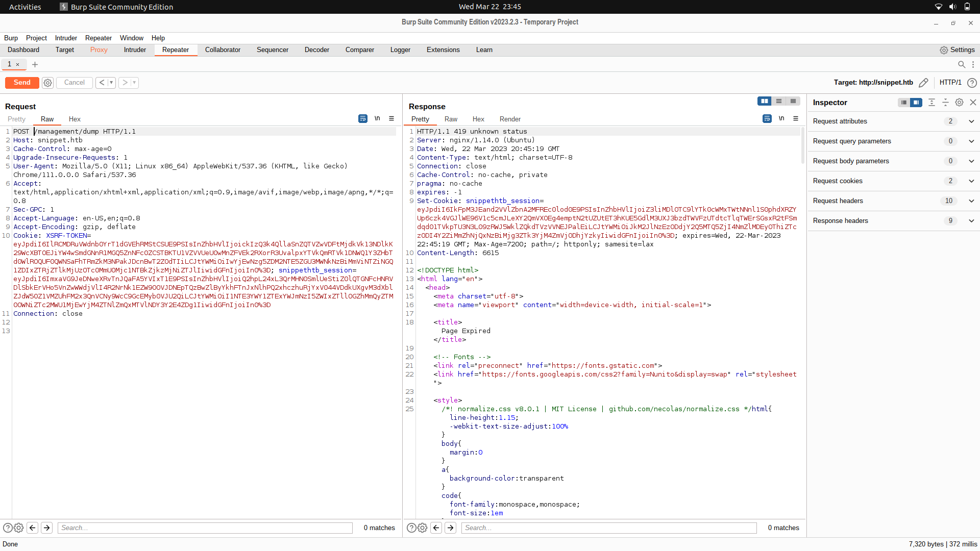Image resolution: width=980 pixels, height=551 pixels.
Task: Open Inspector settings gear icon
Action: [959, 102]
